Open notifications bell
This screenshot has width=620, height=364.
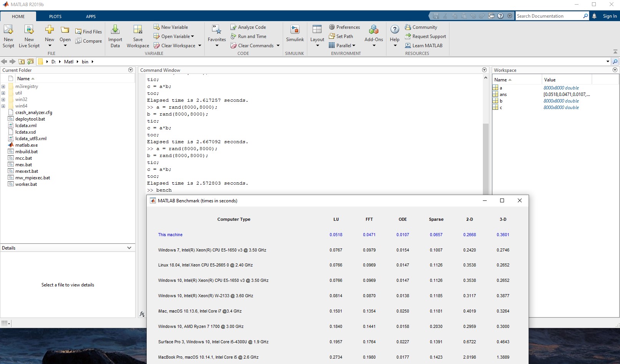(594, 16)
